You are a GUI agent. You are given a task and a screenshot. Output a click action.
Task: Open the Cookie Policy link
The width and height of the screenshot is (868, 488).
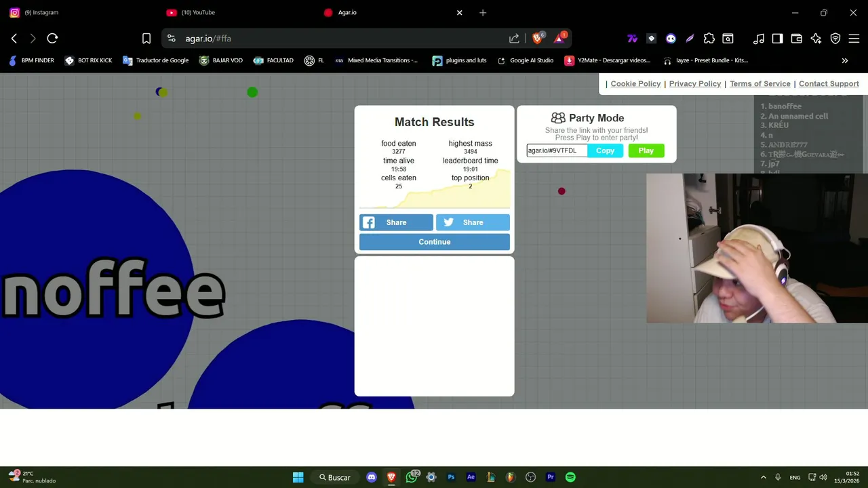pos(635,83)
